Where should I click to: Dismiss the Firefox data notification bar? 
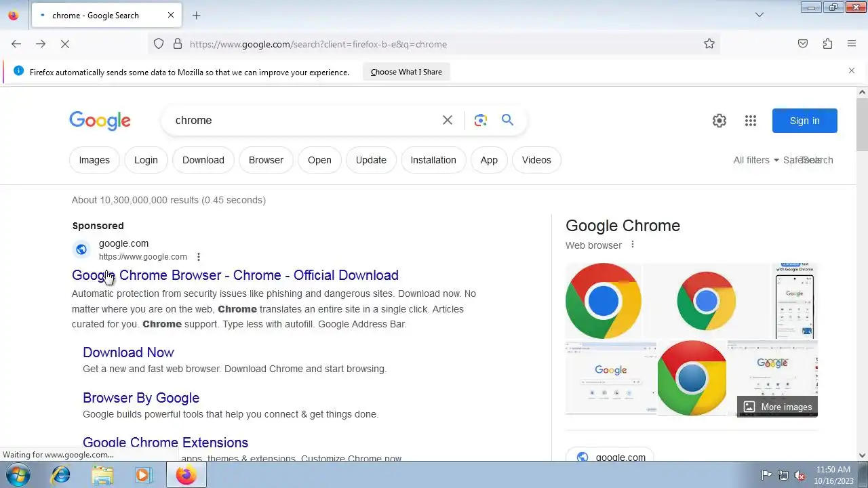tap(852, 70)
